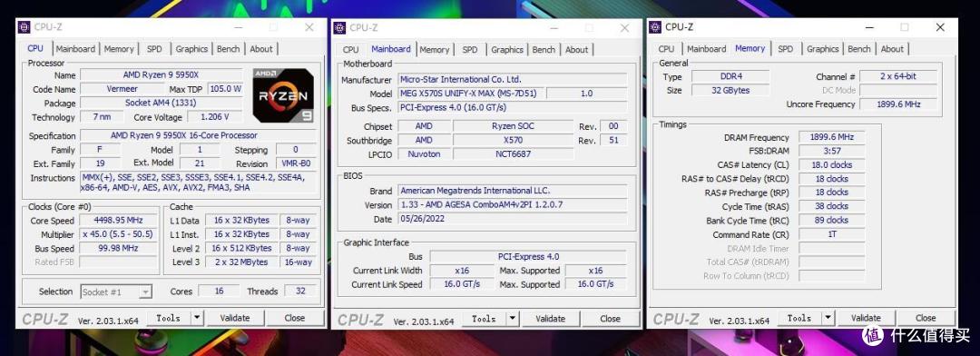Click the Core Voltage value 1.206 V

(214, 117)
